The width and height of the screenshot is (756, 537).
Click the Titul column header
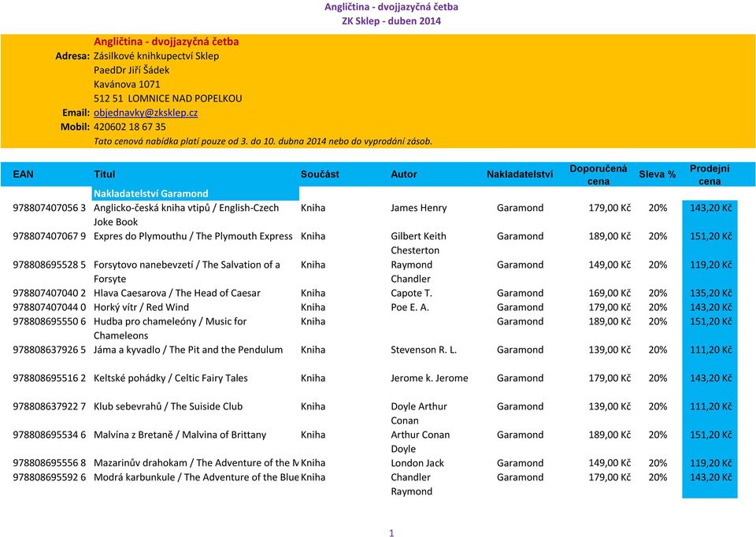pyautogui.click(x=104, y=174)
